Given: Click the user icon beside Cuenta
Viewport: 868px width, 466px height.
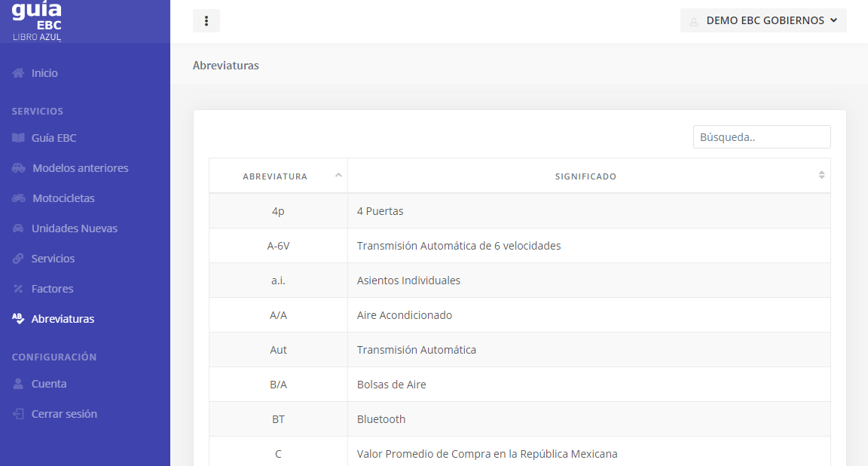Looking at the screenshot, I should (x=19, y=384).
